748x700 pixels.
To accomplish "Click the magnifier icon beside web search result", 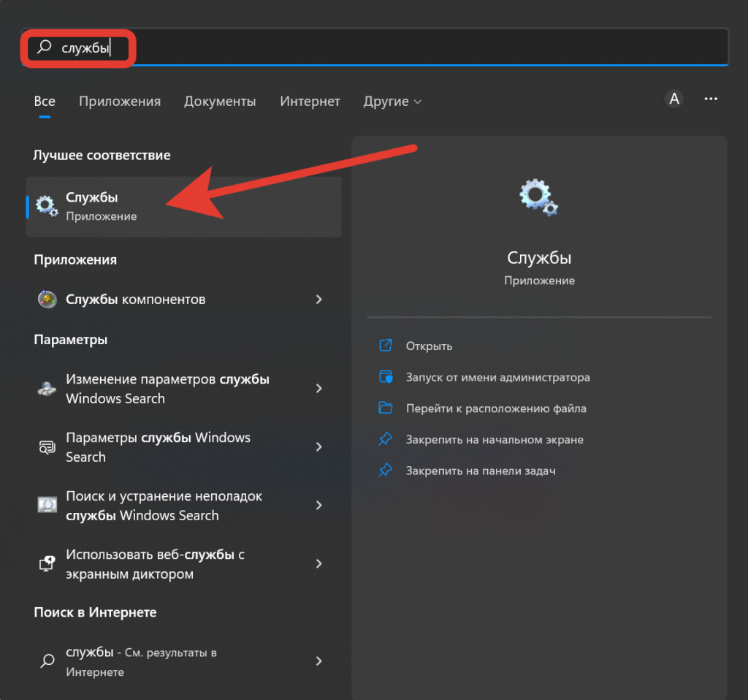I will [47, 661].
